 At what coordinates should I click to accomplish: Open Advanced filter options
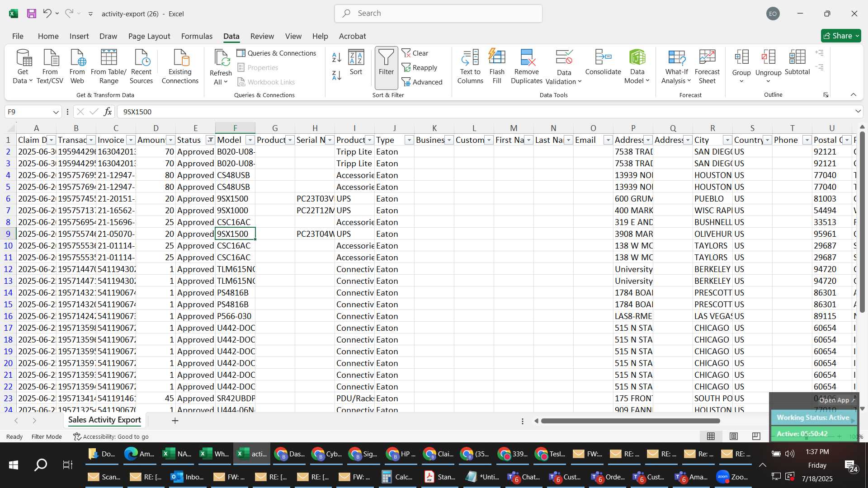(x=422, y=82)
